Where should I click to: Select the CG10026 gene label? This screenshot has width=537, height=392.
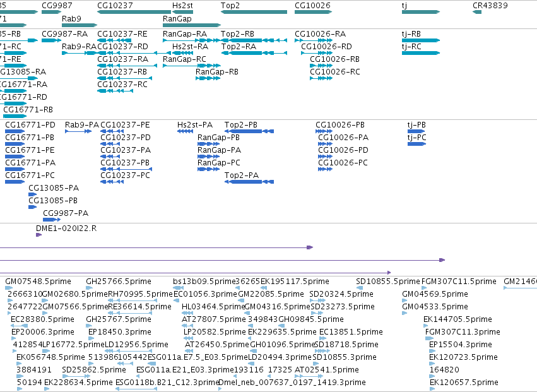313,6
